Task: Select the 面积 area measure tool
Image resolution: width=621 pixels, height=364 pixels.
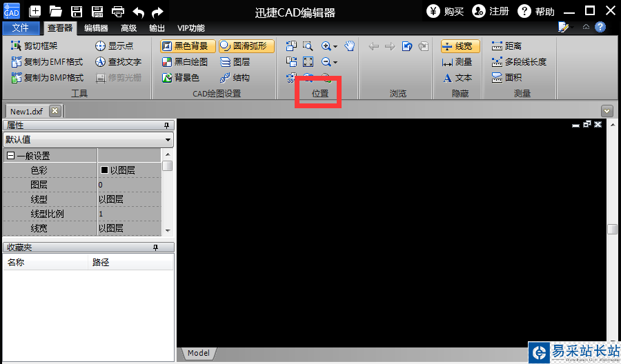Action: pyautogui.click(x=507, y=77)
